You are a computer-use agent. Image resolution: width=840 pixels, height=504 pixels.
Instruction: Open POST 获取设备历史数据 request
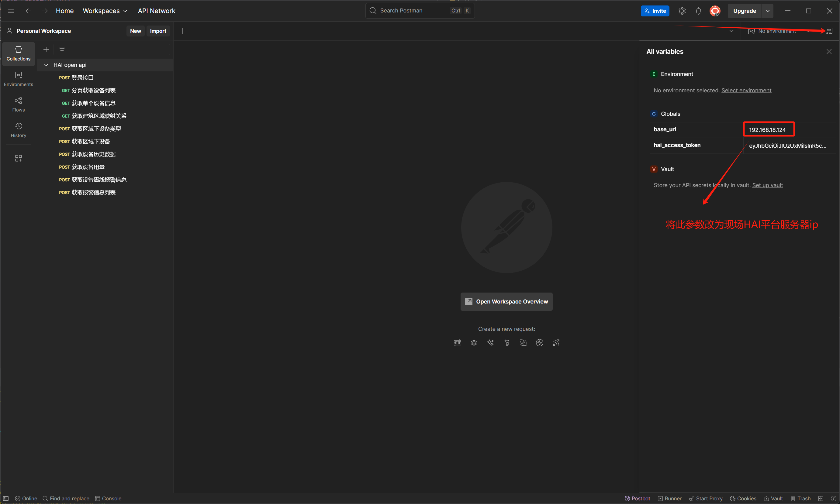pyautogui.click(x=105, y=154)
